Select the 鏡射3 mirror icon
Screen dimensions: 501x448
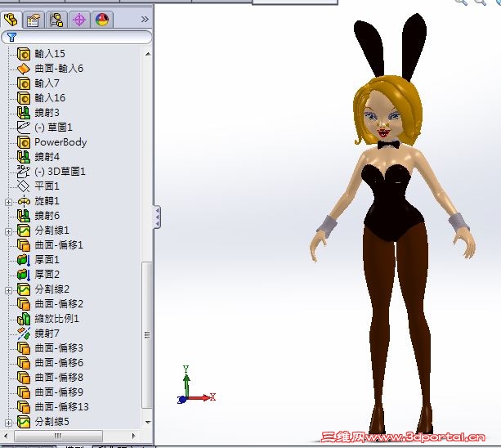click(24, 113)
